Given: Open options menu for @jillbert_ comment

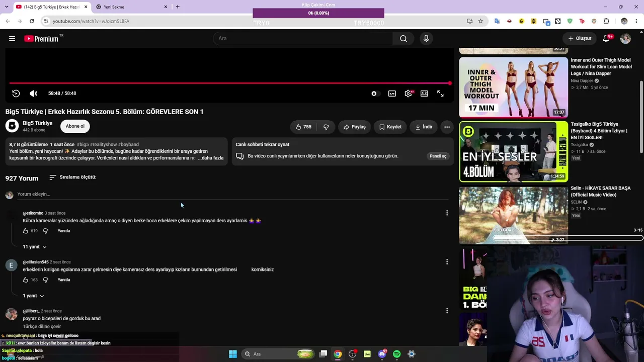Looking at the screenshot, I should pyautogui.click(x=447, y=311).
